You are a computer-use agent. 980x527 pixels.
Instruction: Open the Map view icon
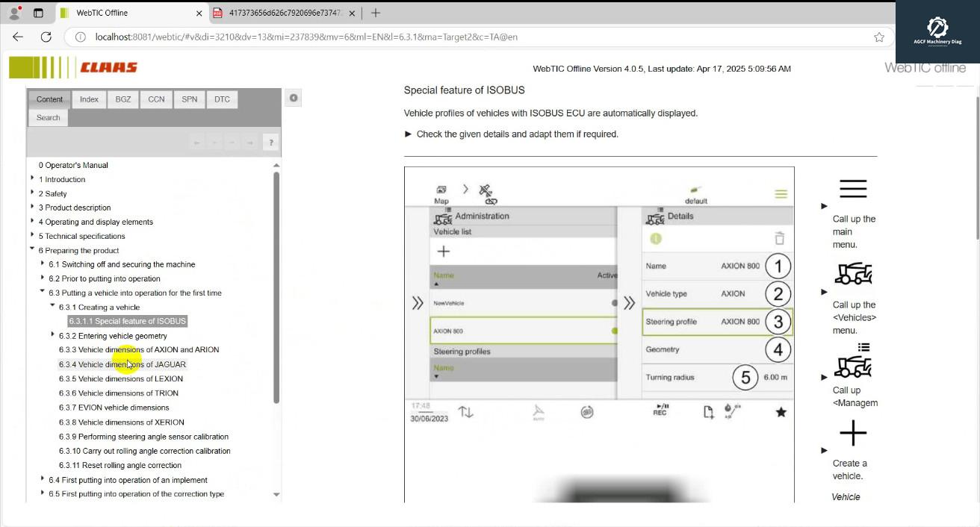441,190
